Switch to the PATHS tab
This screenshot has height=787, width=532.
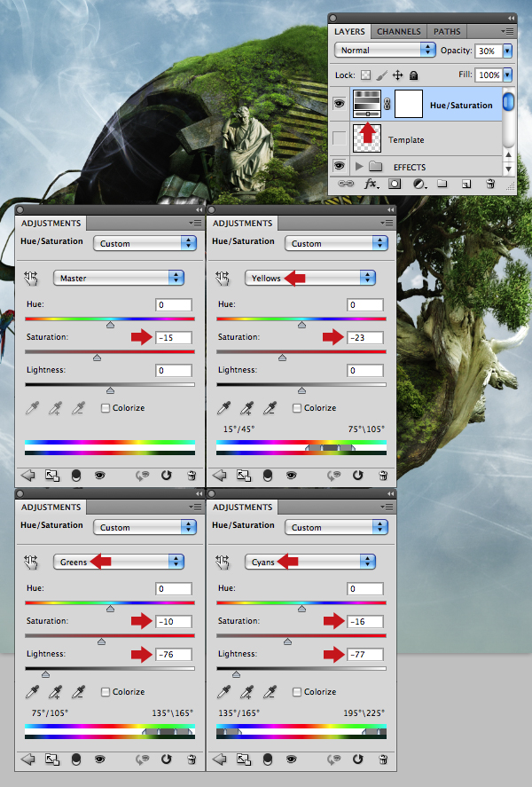pyautogui.click(x=447, y=31)
